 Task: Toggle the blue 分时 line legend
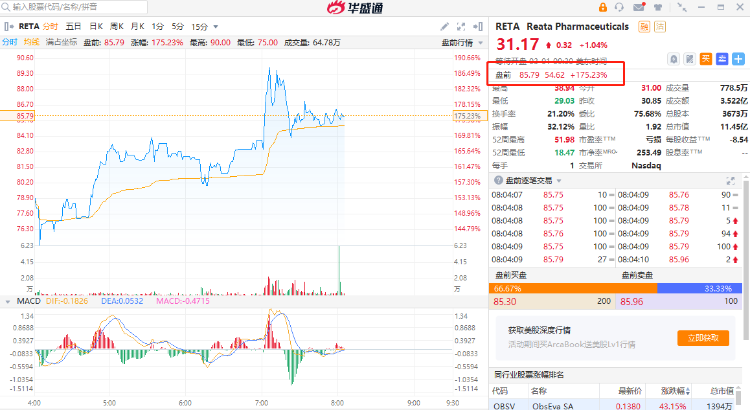click(10, 42)
